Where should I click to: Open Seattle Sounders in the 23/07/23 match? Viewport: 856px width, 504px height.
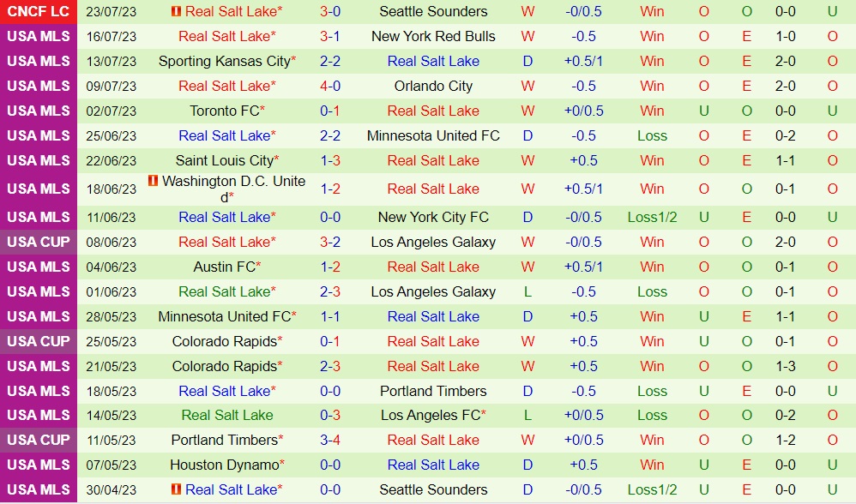(x=433, y=12)
